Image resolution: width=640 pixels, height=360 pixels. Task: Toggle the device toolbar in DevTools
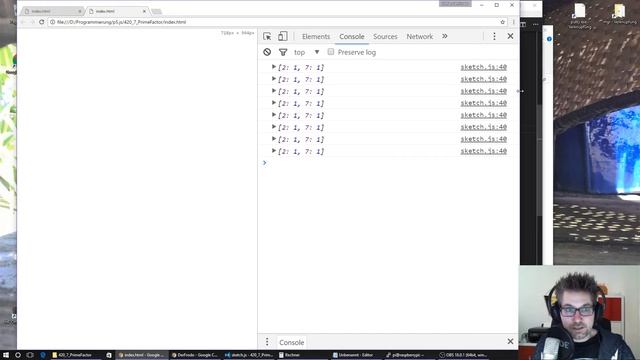pos(282,36)
